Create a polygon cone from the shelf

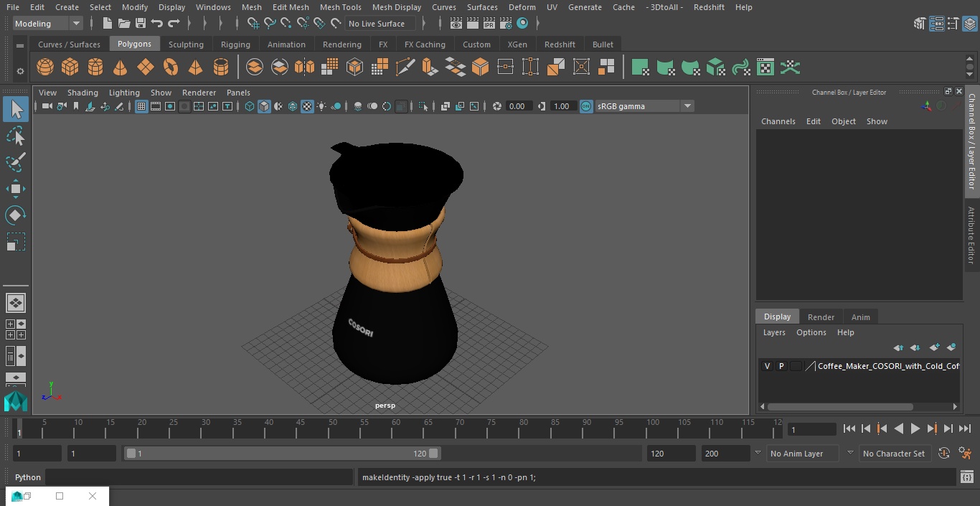[121, 67]
